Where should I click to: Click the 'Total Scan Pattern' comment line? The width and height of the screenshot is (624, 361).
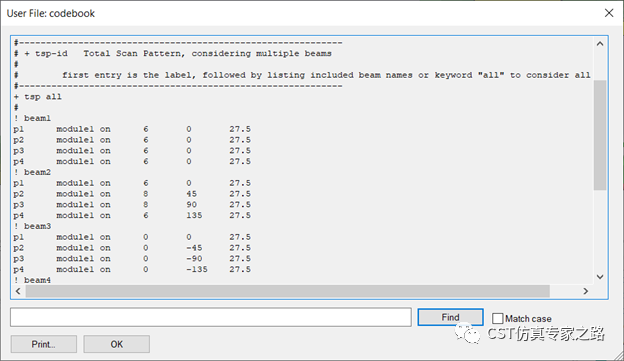172,53
